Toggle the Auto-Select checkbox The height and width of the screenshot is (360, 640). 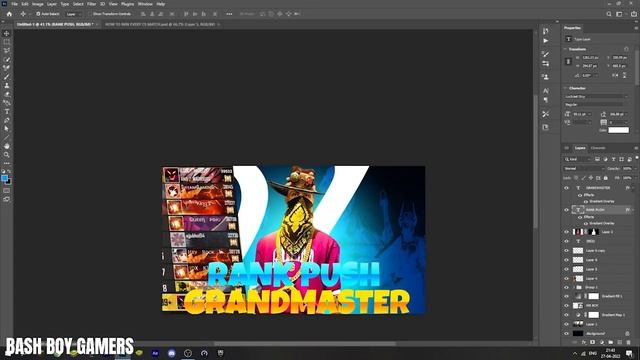[38, 14]
